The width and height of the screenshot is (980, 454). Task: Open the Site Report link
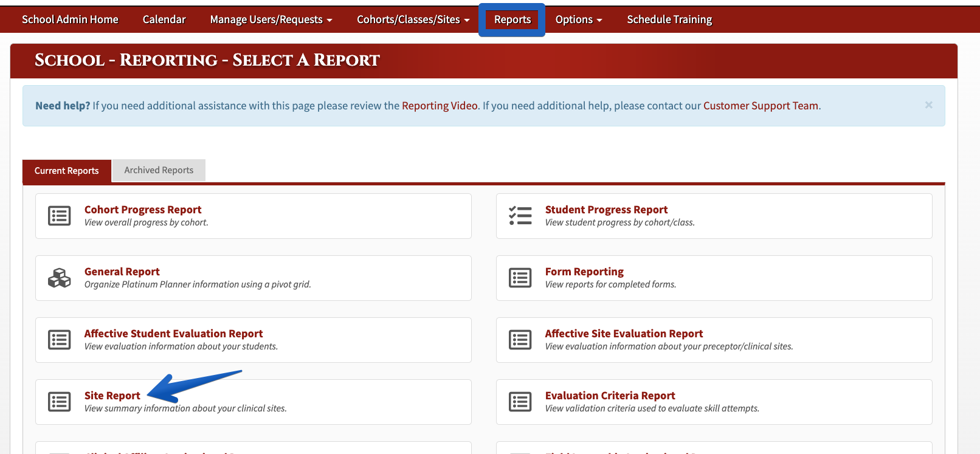click(112, 396)
